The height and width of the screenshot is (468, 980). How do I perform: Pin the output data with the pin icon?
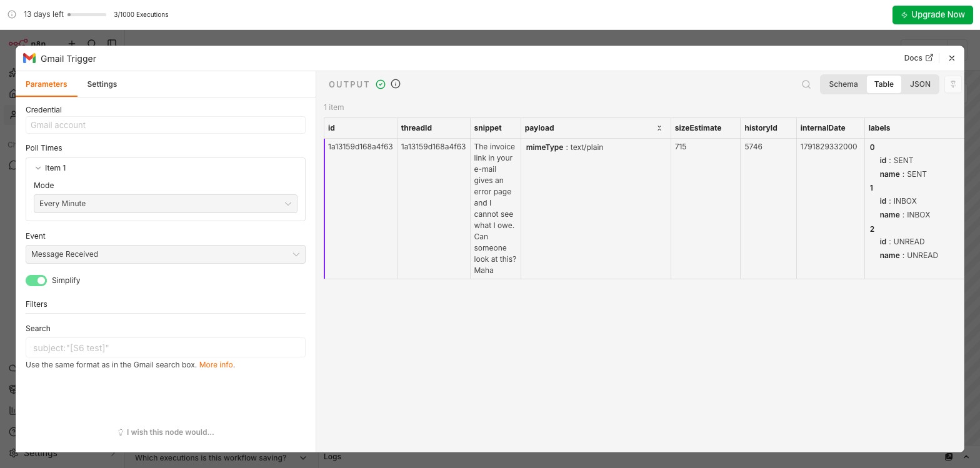tap(953, 84)
